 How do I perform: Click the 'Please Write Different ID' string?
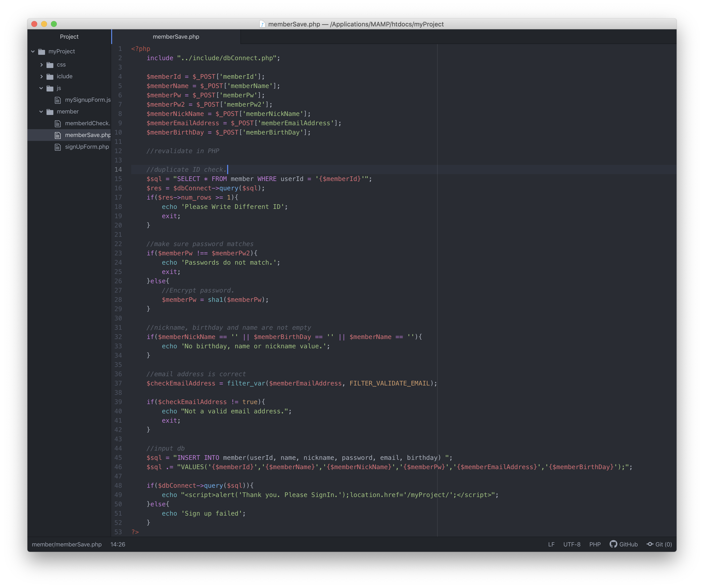point(233,207)
